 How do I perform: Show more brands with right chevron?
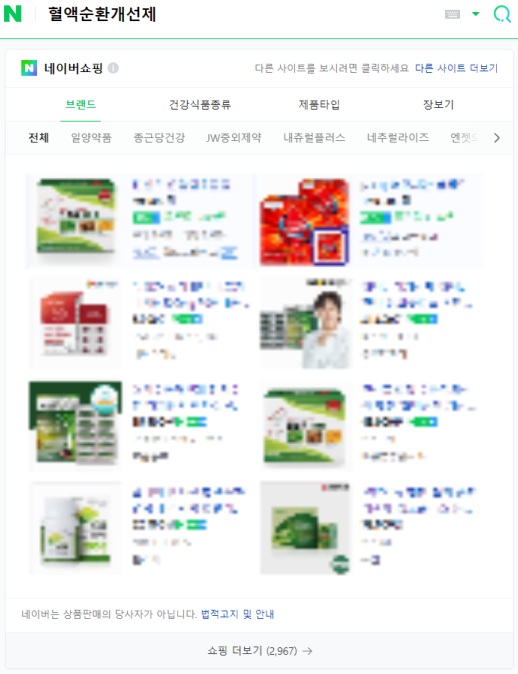(497, 138)
